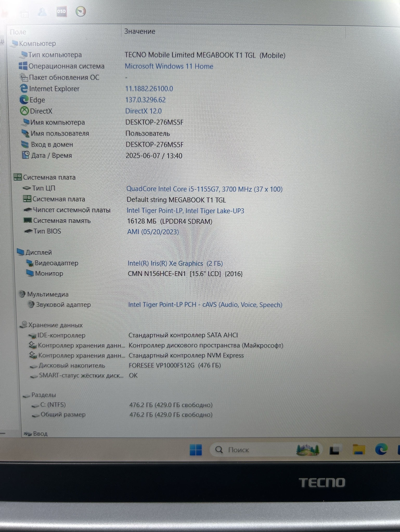Select the Ввод section header
400x532 pixels.
click(x=40, y=434)
